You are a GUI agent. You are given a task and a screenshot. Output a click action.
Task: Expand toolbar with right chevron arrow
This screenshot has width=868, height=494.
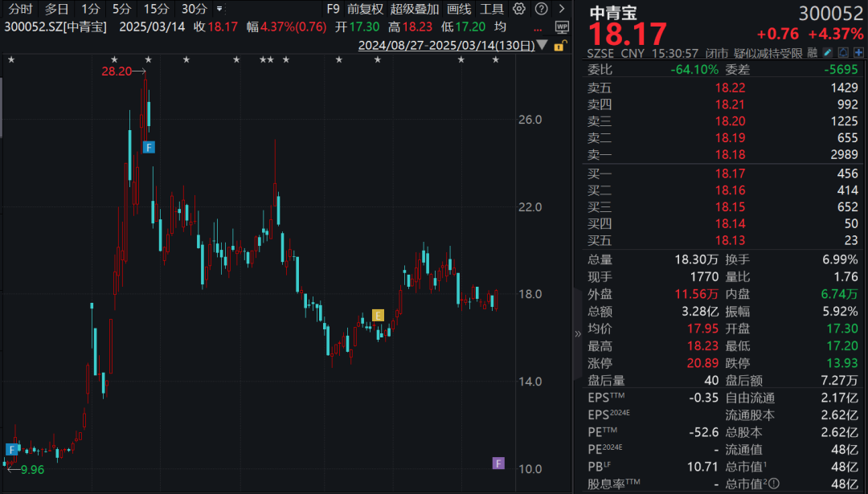click(562, 9)
